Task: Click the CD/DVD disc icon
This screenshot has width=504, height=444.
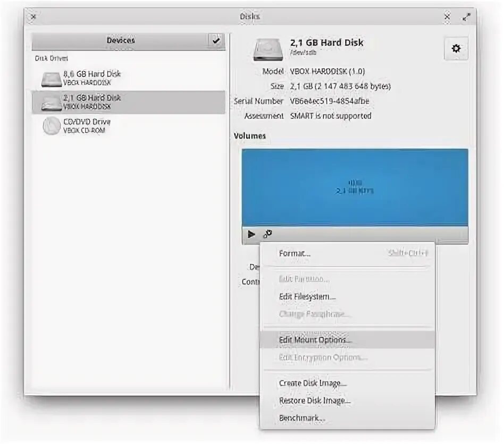Action: pyautogui.click(x=52, y=126)
